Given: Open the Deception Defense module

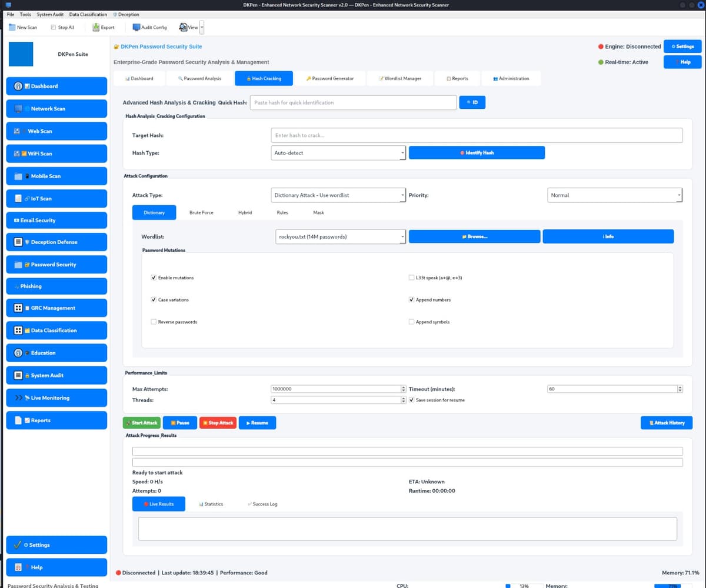Looking at the screenshot, I should click(x=56, y=242).
